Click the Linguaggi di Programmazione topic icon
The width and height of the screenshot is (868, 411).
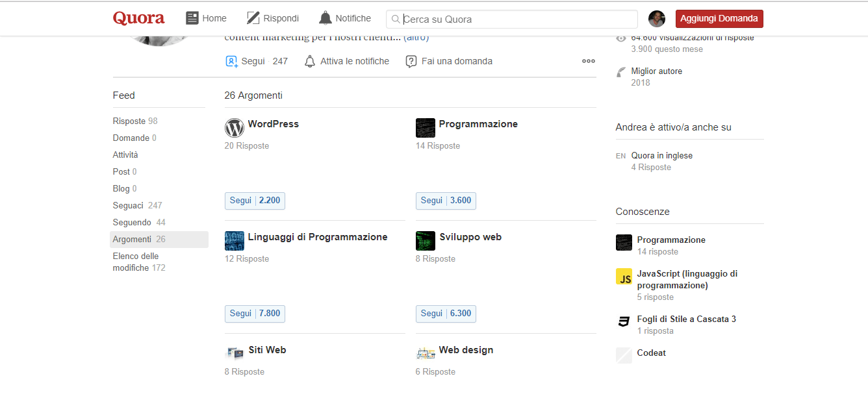coord(235,241)
